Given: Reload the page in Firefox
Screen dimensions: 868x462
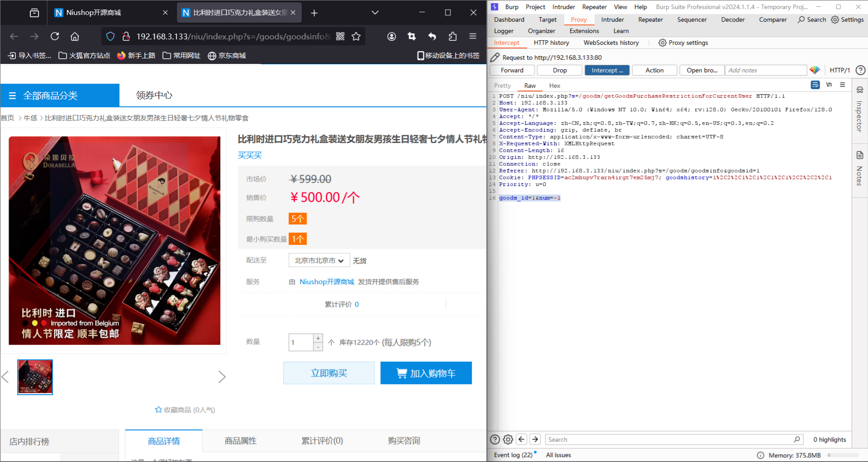Looking at the screenshot, I should 55,36.
